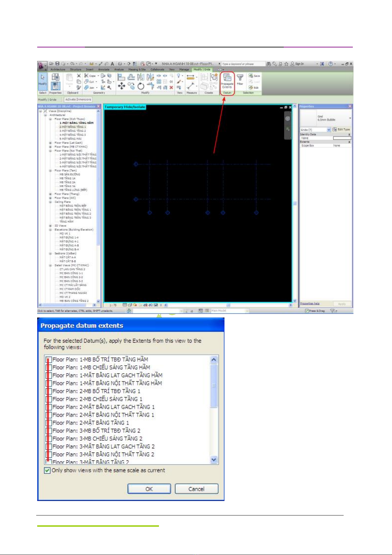Image resolution: width=392 pixels, height=555 pixels.
Task: Select the Modify arrow tool
Action: point(42,80)
